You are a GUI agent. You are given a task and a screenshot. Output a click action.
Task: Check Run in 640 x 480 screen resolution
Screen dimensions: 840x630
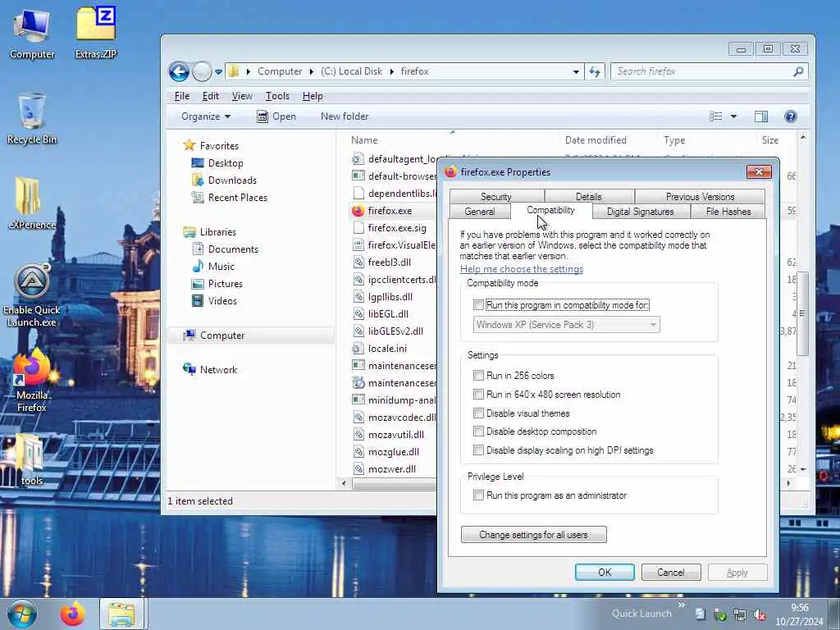coord(478,395)
